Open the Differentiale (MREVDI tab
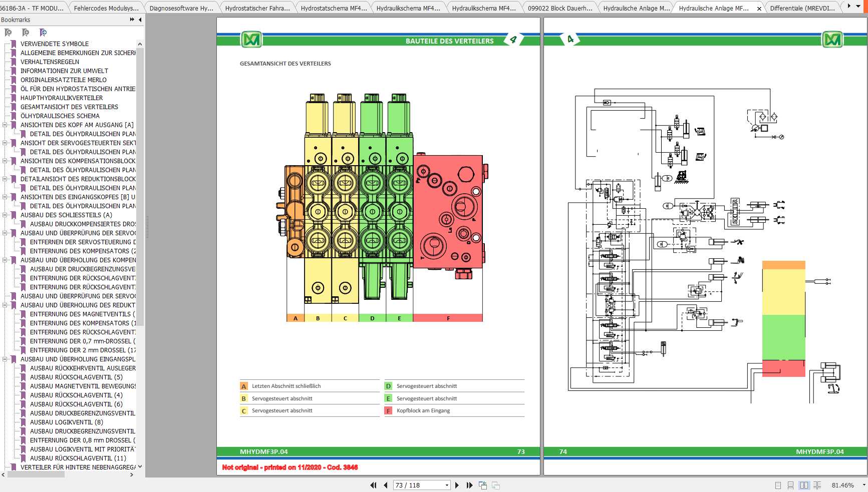The height and width of the screenshot is (492, 868). pos(802,8)
